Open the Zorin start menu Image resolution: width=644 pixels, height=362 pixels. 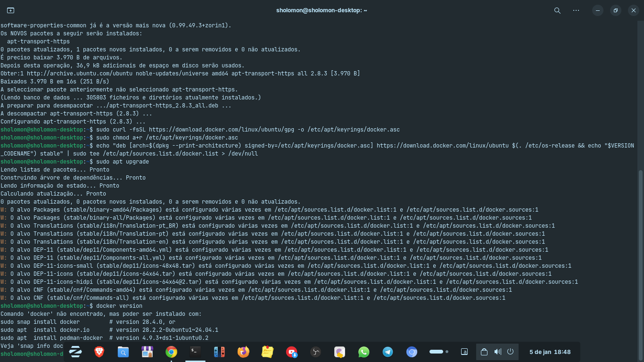[75, 352]
